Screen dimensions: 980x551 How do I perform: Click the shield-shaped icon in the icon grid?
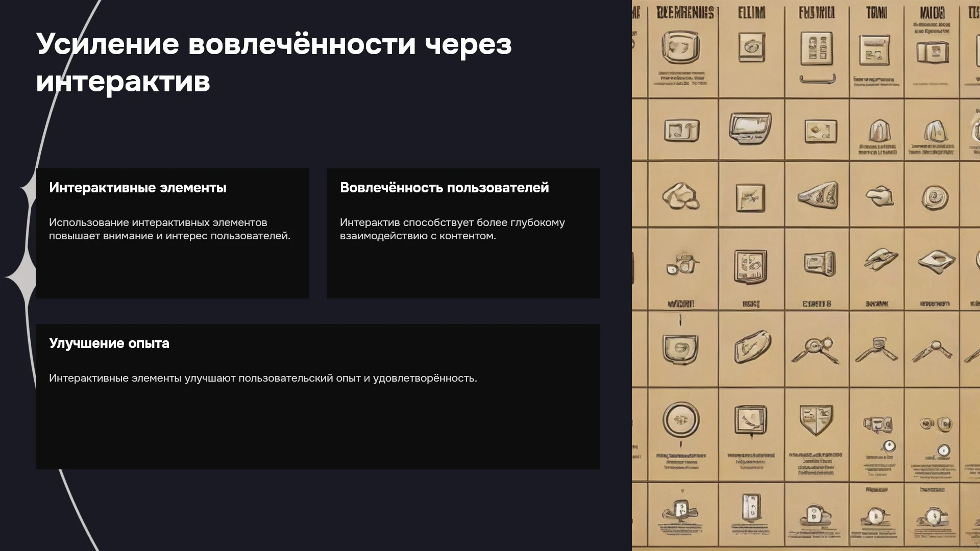pyautogui.click(x=816, y=420)
